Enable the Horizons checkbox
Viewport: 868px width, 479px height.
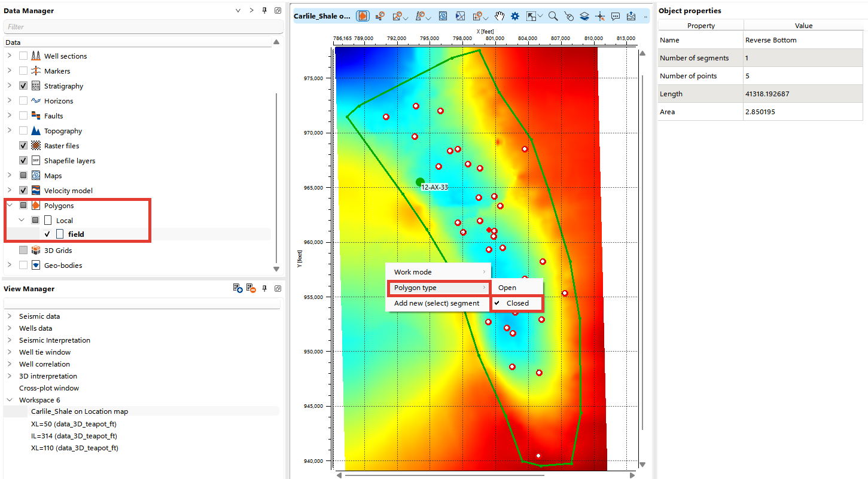23,101
